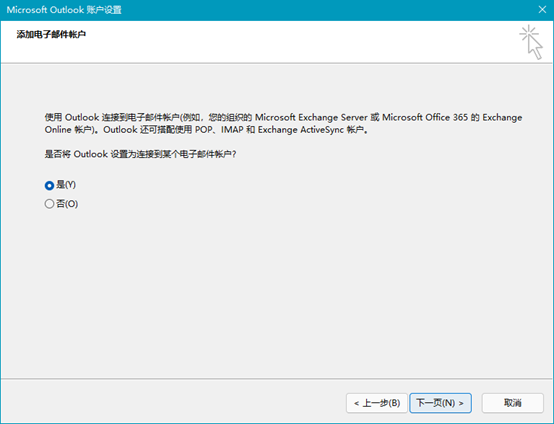Click the 使用 Outlook 连接到电子邮件帐户 sentence start

pyautogui.click(x=112, y=117)
